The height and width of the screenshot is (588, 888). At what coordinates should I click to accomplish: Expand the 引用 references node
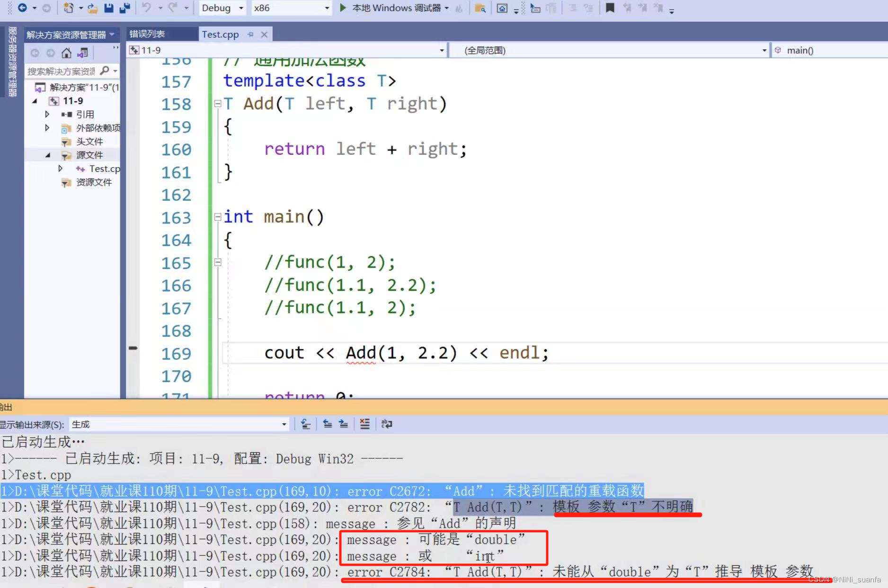[x=47, y=114]
